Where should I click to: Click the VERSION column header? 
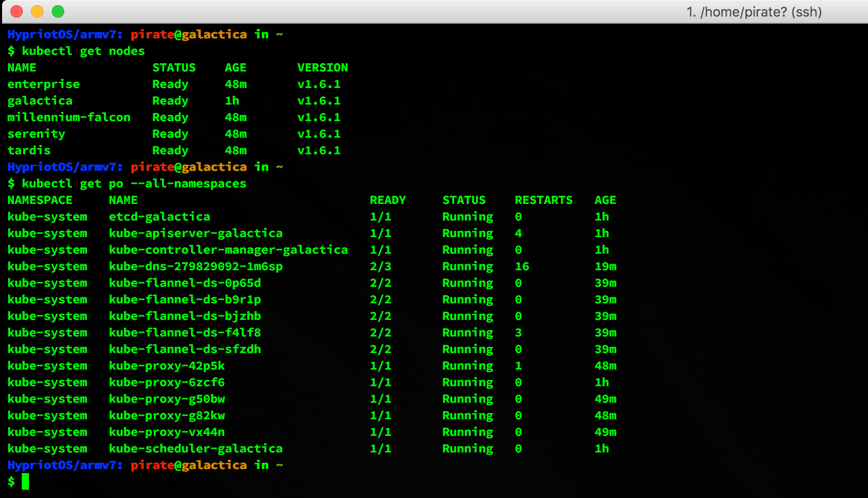323,68
